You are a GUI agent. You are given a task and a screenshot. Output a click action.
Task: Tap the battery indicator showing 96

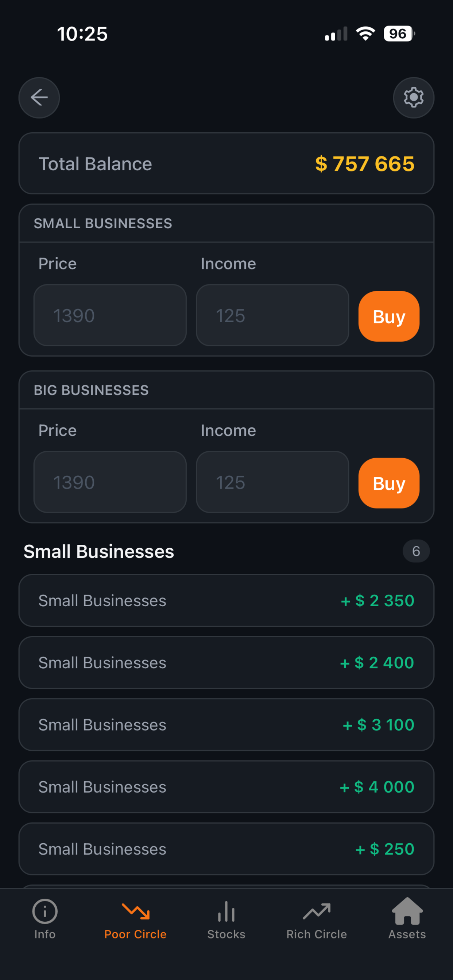(399, 34)
